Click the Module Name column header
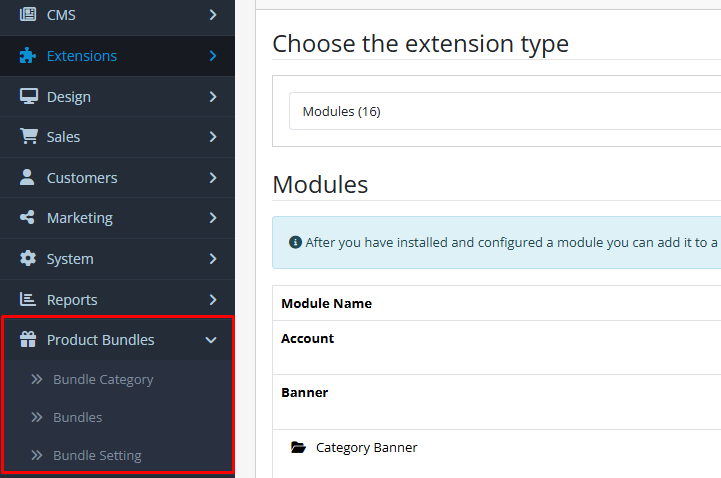Image resolution: width=721 pixels, height=478 pixels. pos(326,303)
